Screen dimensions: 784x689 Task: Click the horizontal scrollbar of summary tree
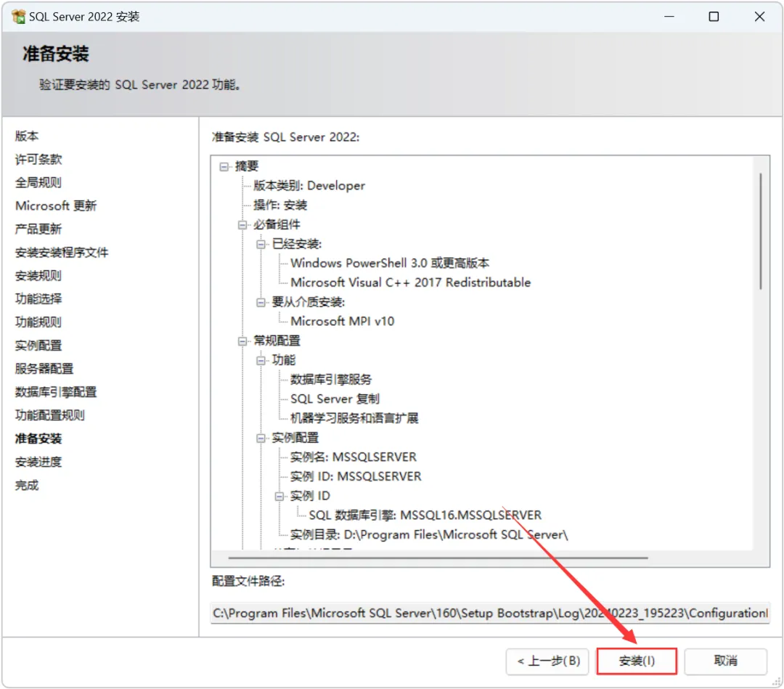[x=438, y=558]
